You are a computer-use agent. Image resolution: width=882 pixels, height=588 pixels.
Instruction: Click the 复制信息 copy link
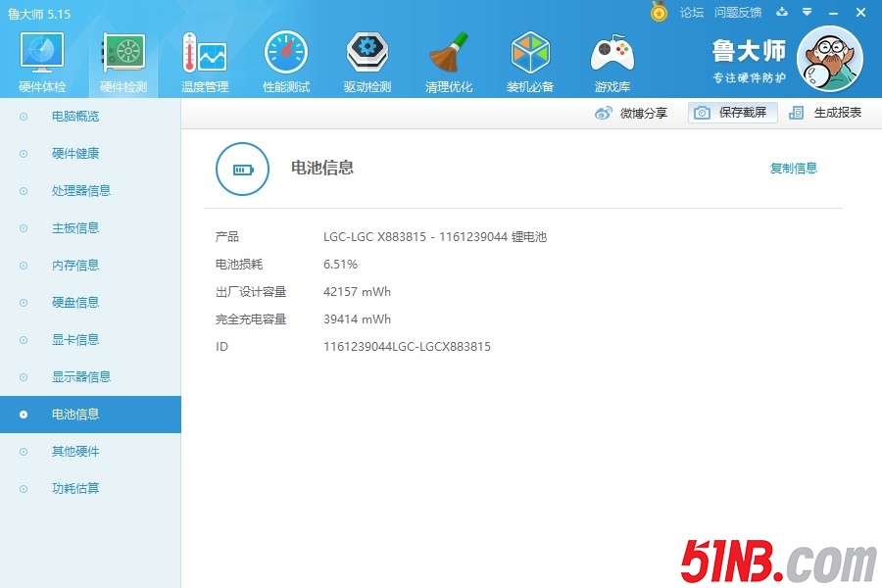point(793,169)
